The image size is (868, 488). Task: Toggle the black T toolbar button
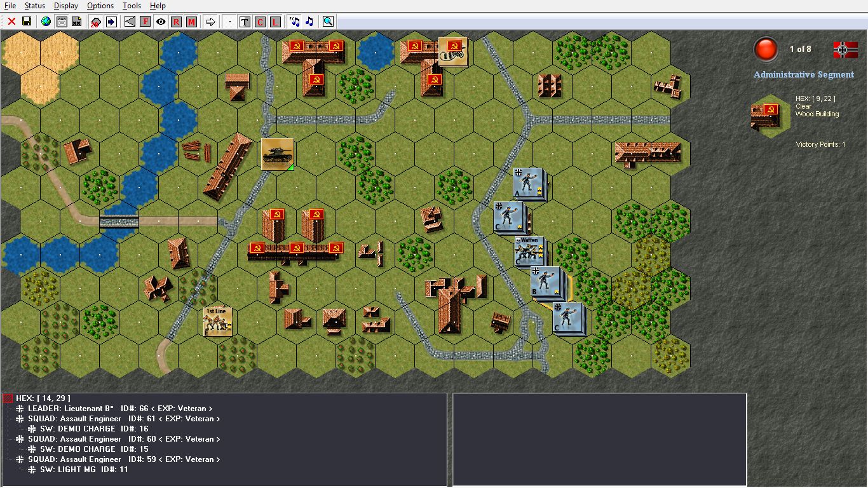[245, 22]
